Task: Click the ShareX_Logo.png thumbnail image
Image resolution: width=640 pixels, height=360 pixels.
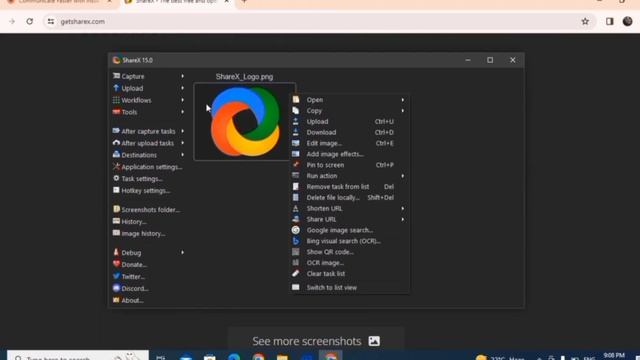Action: tap(244, 121)
